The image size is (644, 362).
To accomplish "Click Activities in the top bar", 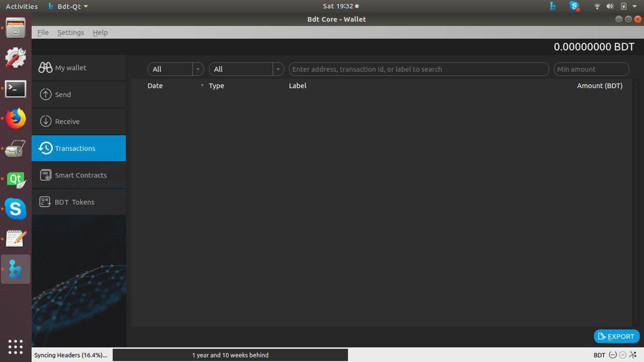I will coord(22,7).
